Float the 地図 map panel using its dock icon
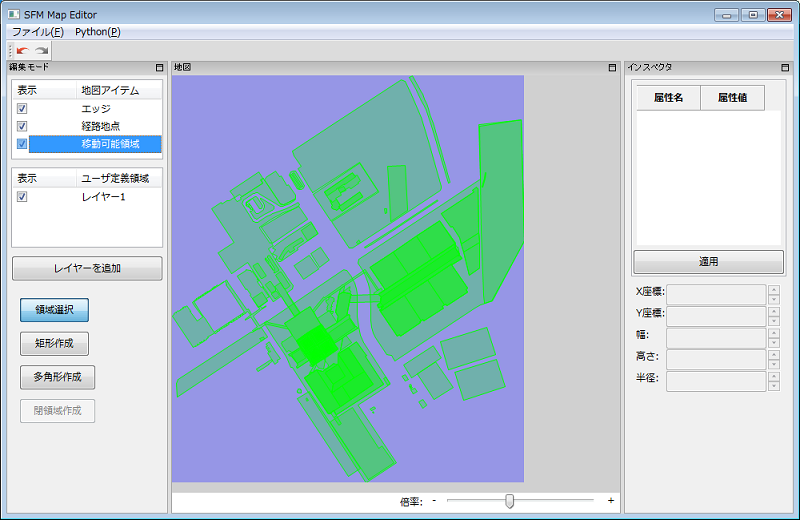Image resolution: width=800 pixels, height=520 pixels. [612, 67]
